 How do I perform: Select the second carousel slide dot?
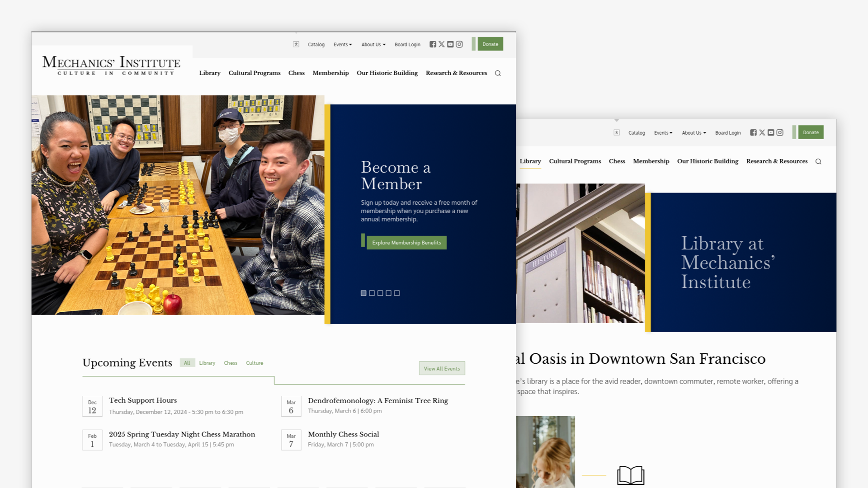(x=372, y=293)
